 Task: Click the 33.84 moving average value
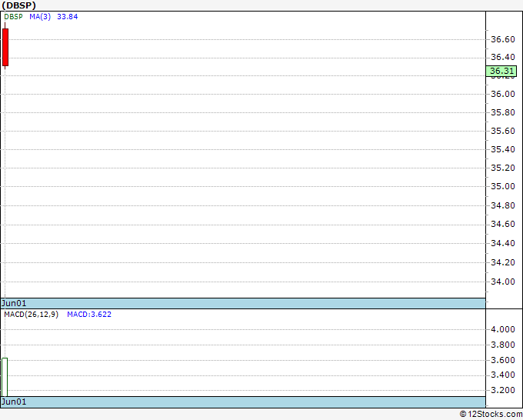(68, 17)
